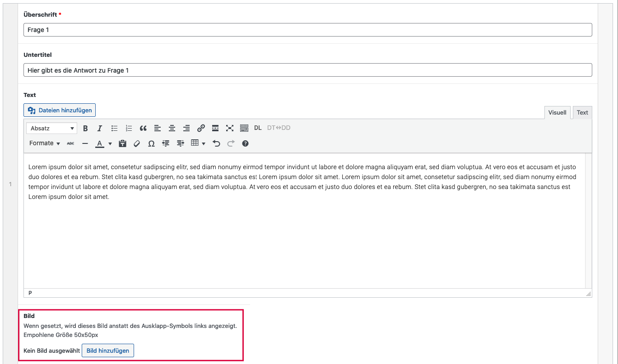Toggle distraction-free fullscreen mode
Image resolution: width=618 pixels, height=364 pixels.
pos(230,129)
